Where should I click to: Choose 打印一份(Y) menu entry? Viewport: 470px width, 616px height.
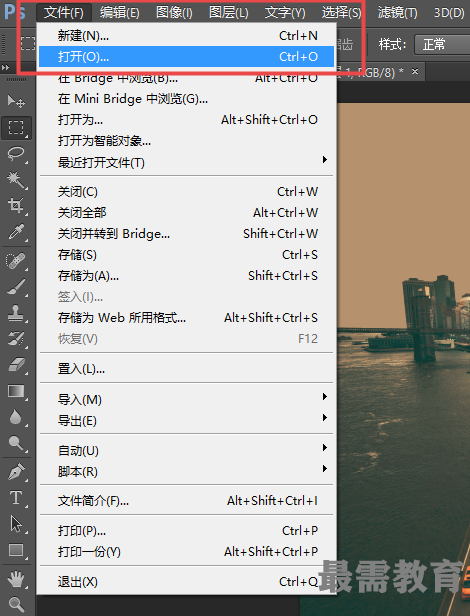[x=185, y=552]
